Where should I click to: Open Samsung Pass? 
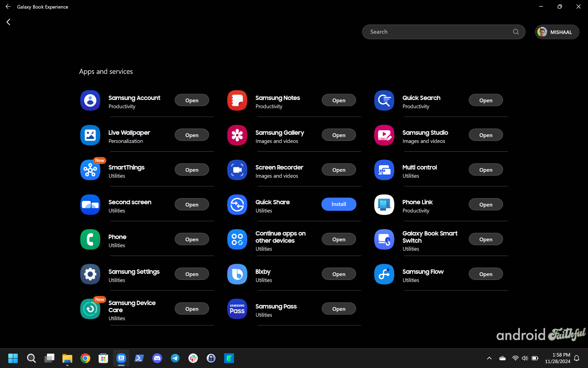[339, 309]
